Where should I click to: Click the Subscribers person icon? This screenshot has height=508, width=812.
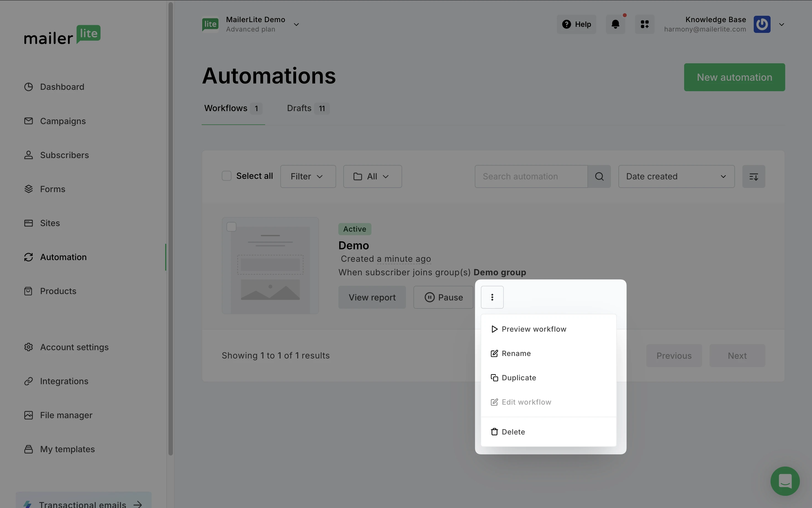[28, 155]
